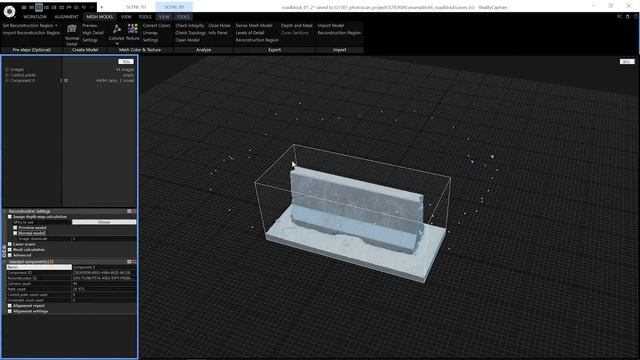Close the Reconstruction Settings panel
This screenshot has height=360, width=640.
134,211
